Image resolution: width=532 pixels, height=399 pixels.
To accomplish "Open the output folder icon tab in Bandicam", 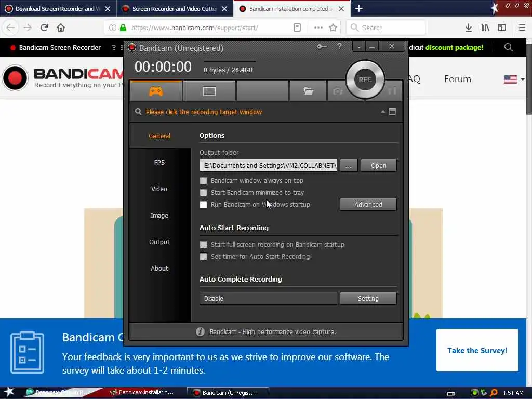I will 308,91.
